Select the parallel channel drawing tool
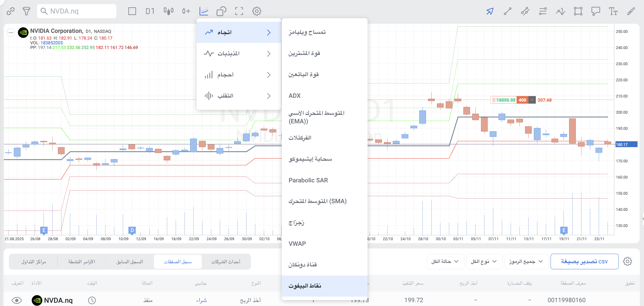 point(525,11)
